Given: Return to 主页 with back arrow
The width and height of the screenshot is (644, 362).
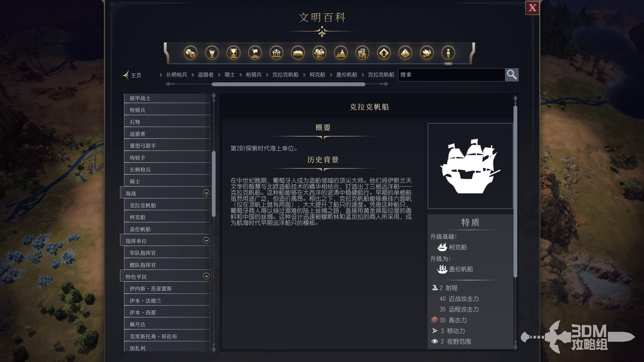Looking at the screenshot, I should [132, 75].
